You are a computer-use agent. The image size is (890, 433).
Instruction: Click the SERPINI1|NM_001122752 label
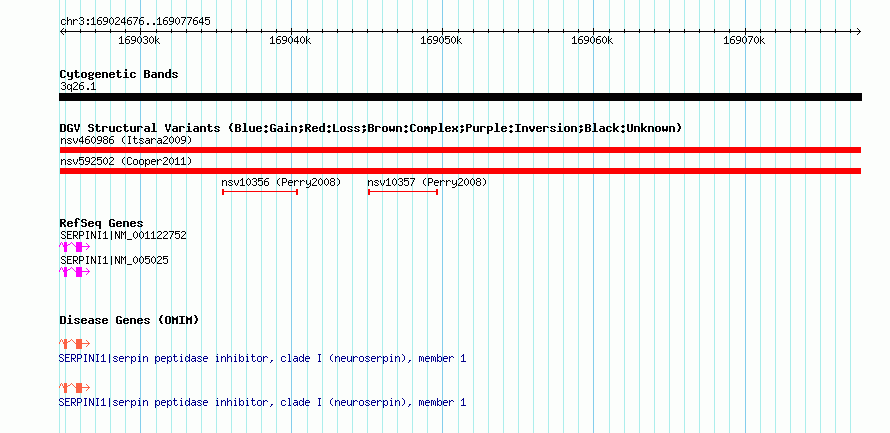(123, 235)
